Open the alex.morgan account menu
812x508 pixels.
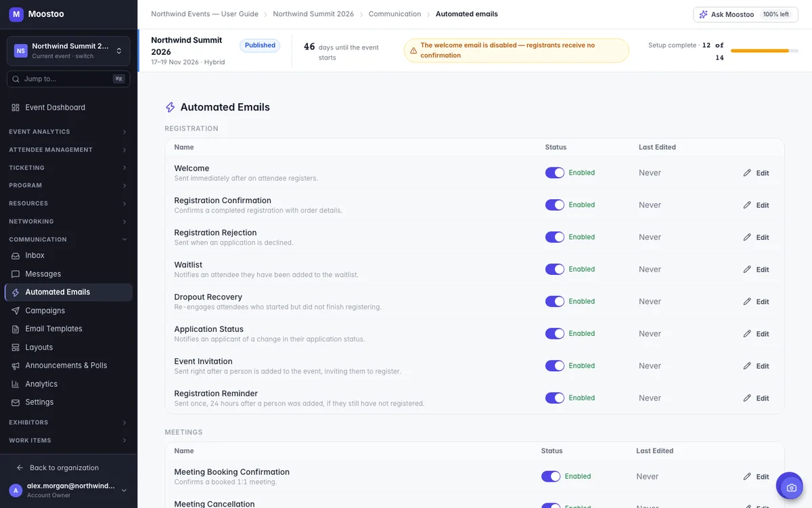click(68, 490)
